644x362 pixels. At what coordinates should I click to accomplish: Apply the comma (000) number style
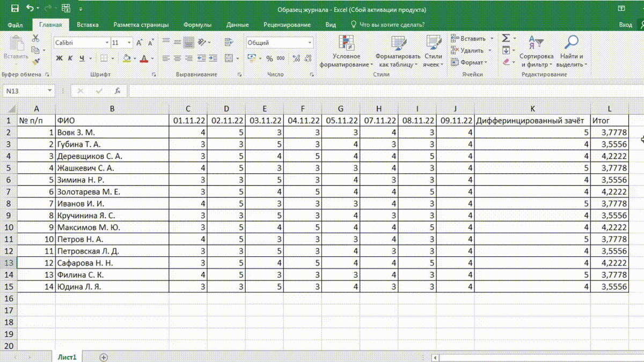tap(281, 58)
